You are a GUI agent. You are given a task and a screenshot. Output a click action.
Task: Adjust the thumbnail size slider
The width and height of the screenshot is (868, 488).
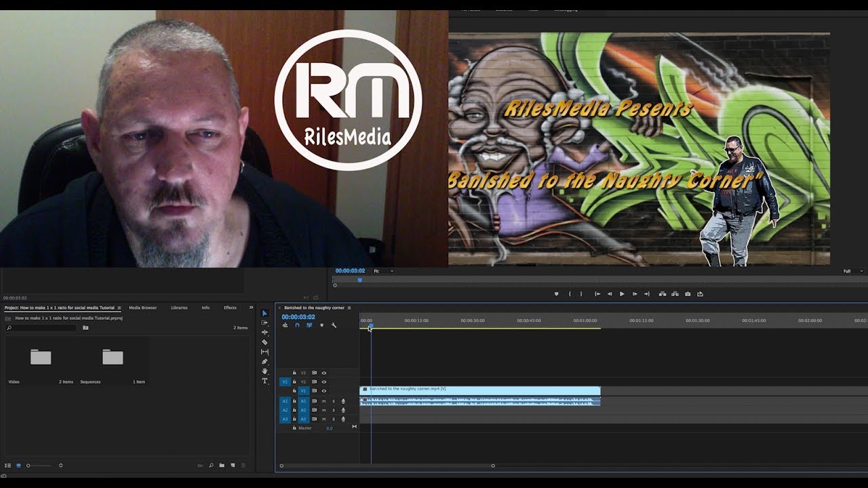click(x=39, y=466)
